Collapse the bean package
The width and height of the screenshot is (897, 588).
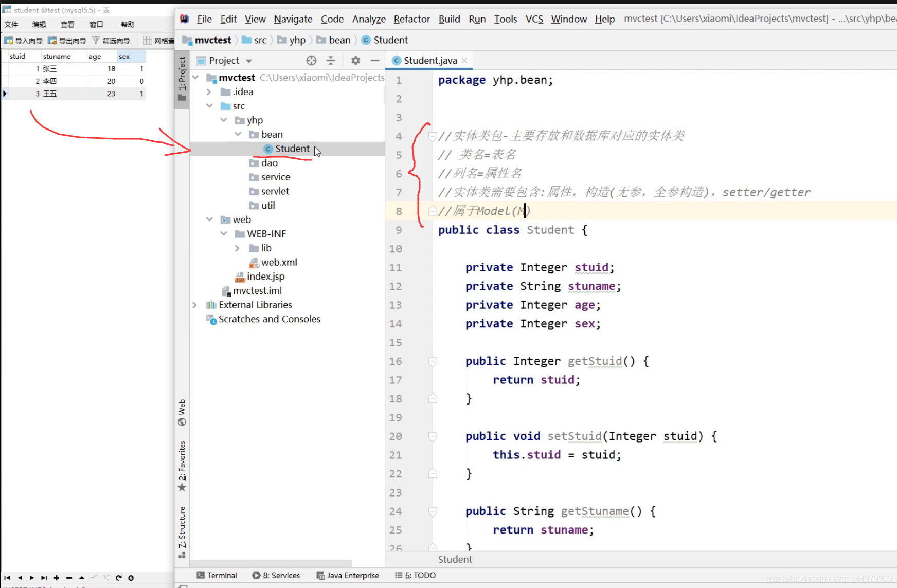[x=238, y=135]
